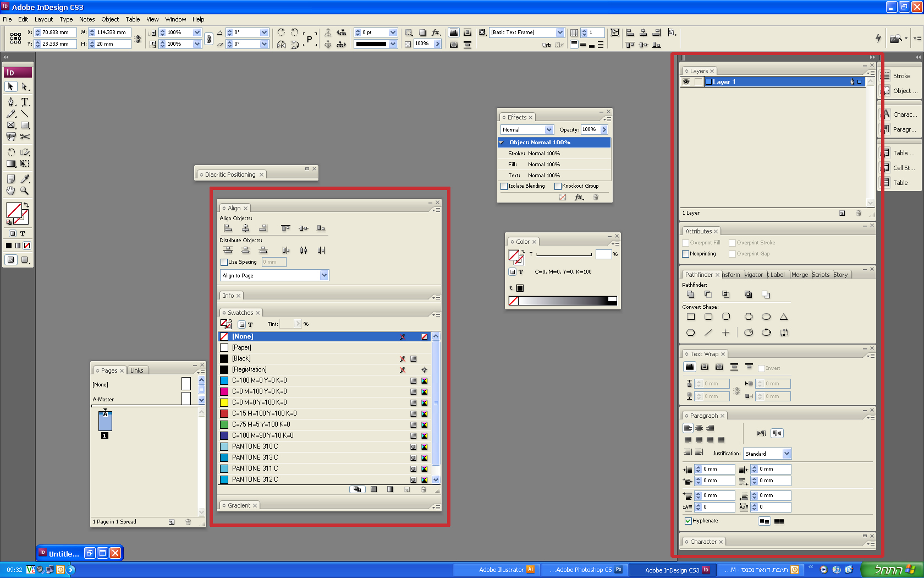Convert shape to Triangle in Pathfinder
The height and width of the screenshot is (578, 924).
pos(784,317)
